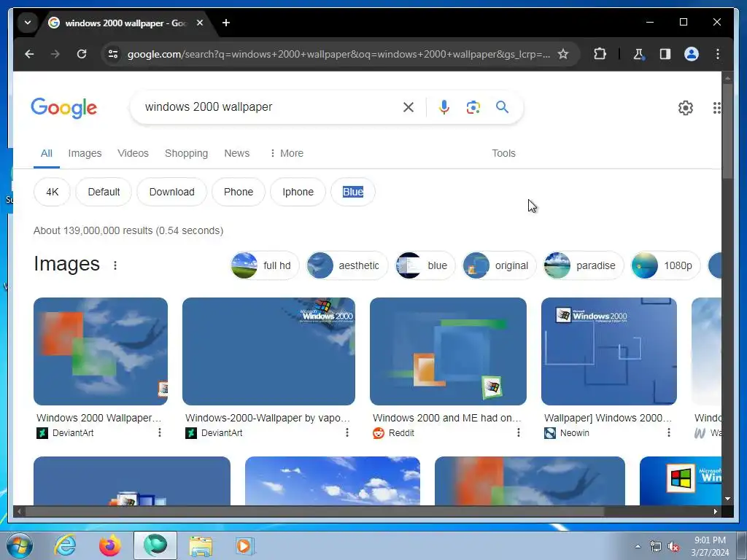The height and width of the screenshot is (560, 747).
Task: Close the windows 2000 wallpaper tab
Action: (200, 23)
